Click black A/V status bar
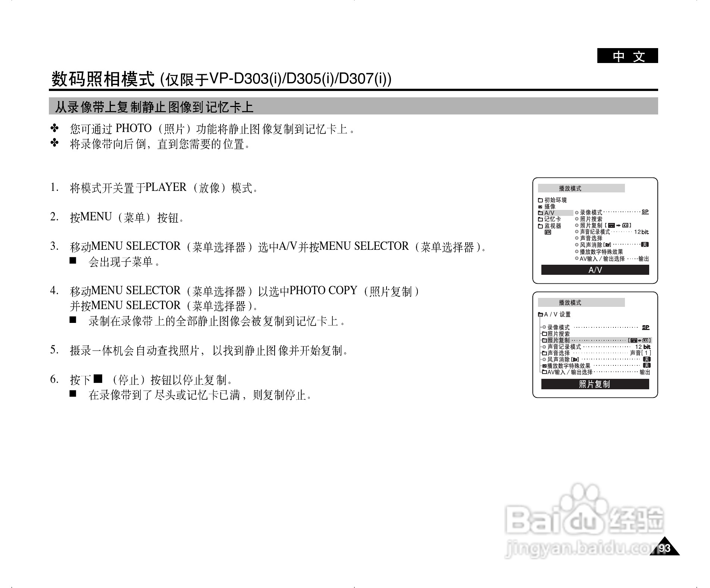The height and width of the screenshot is (588, 710). pos(595,270)
